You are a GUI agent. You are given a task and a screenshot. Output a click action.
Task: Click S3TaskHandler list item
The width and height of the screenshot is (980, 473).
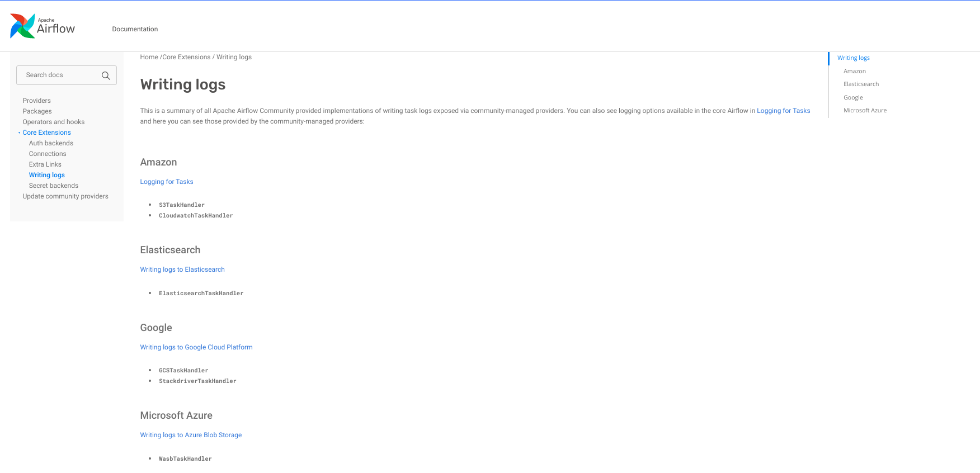[182, 205]
